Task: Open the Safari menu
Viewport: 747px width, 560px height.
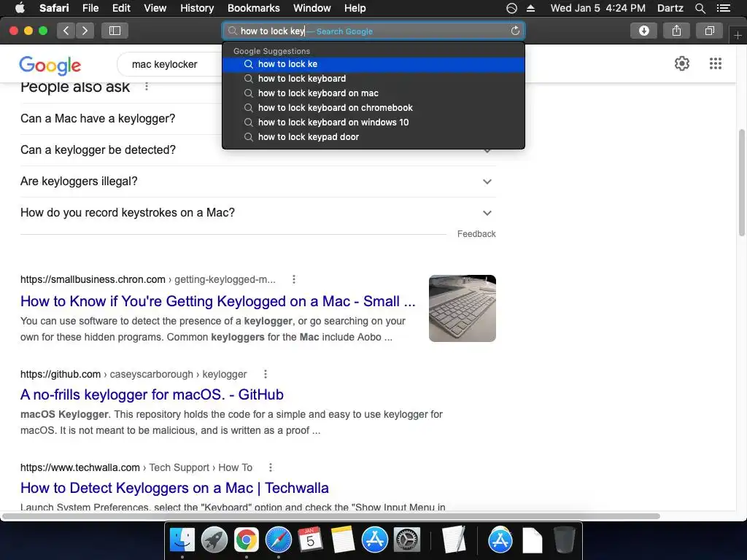Action: pyautogui.click(x=54, y=8)
